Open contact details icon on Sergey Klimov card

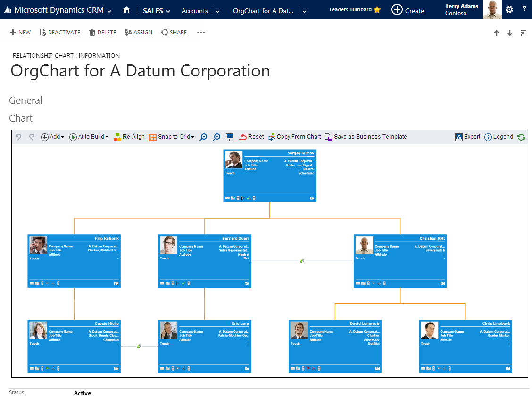point(312,198)
